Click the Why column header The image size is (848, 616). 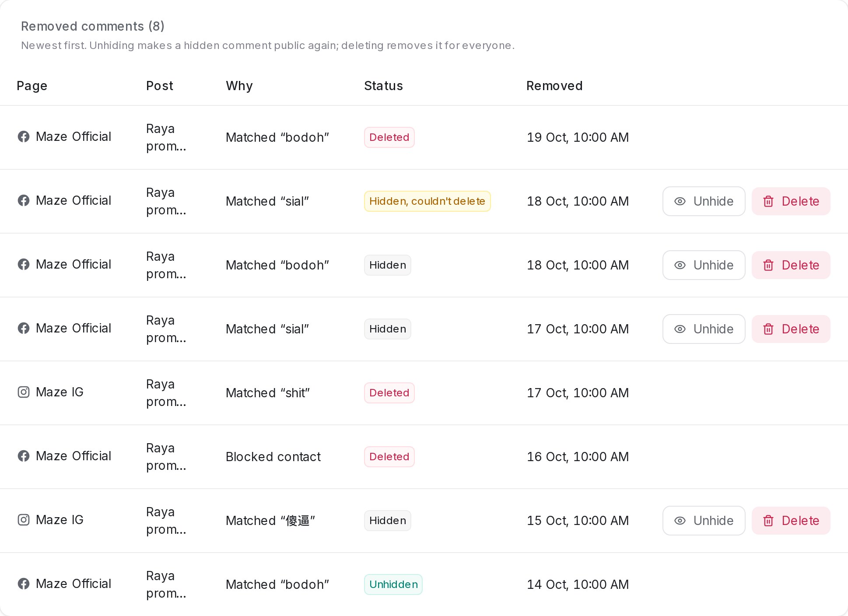click(x=239, y=86)
